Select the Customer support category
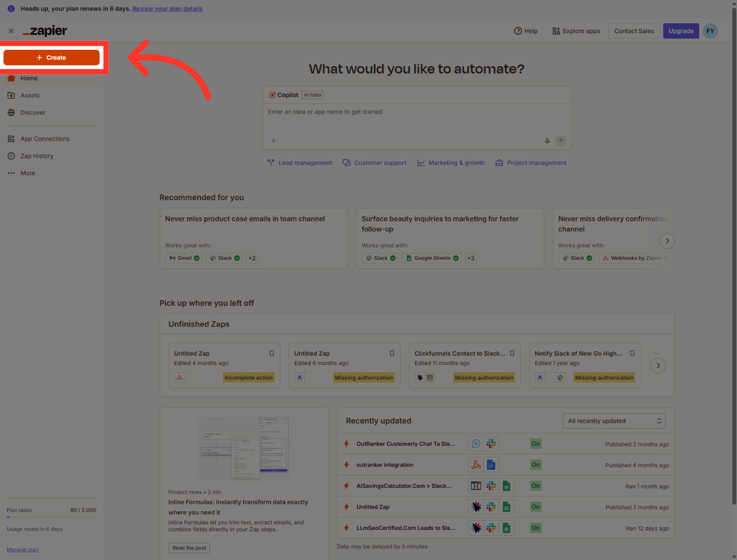This screenshot has width=737, height=560. pos(375,163)
